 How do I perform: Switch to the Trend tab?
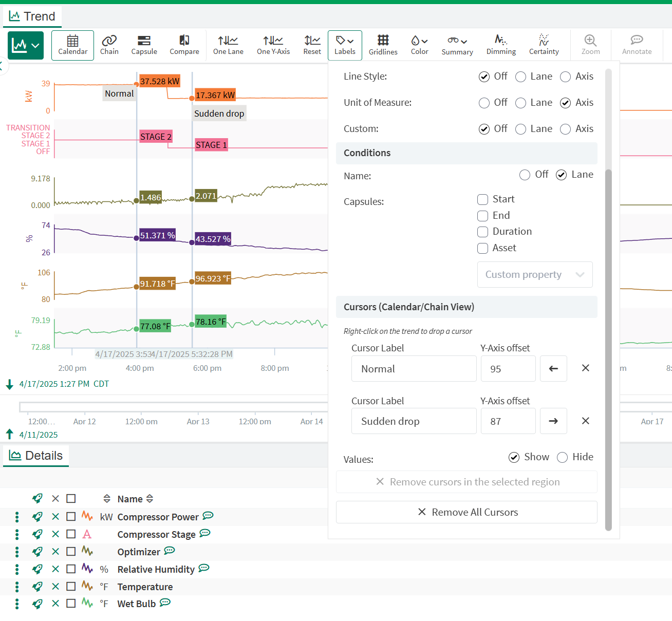point(32,16)
